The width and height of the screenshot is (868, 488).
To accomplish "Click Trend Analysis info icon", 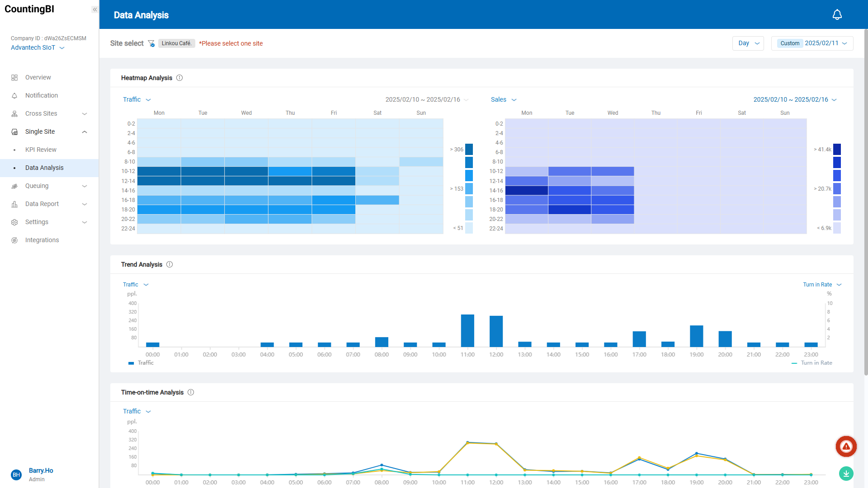I will (170, 264).
